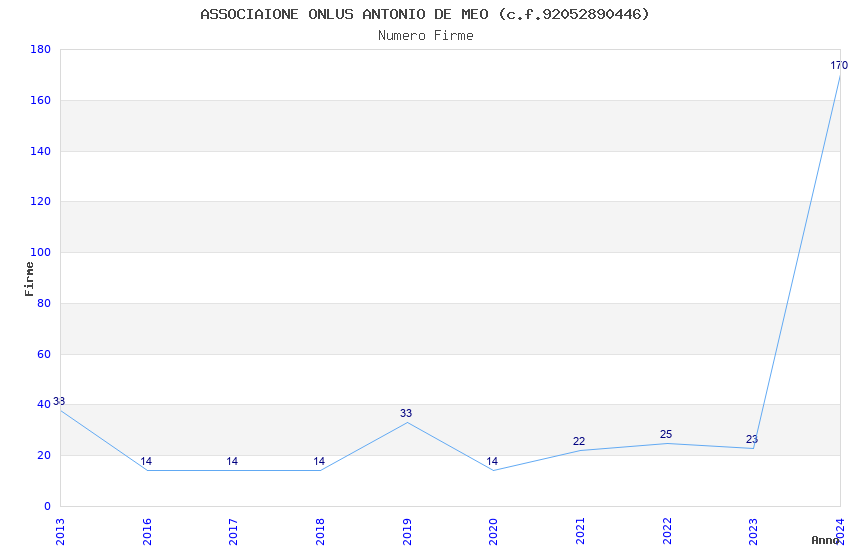850x550 pixels.
Task: Select the 2016 x-axis year label
Action: tap(147, 532)
